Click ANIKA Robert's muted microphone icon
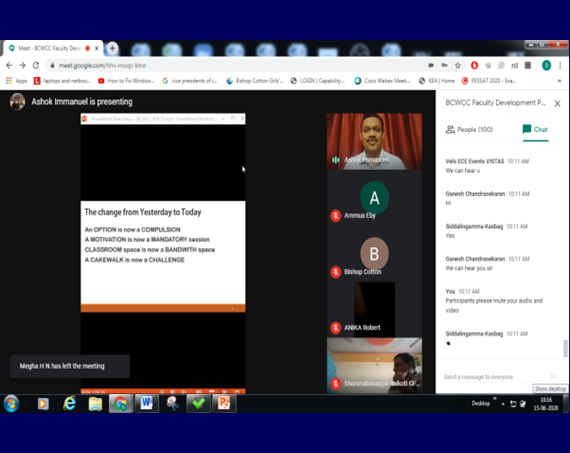570x453 pixels. [x=336, y=328]
